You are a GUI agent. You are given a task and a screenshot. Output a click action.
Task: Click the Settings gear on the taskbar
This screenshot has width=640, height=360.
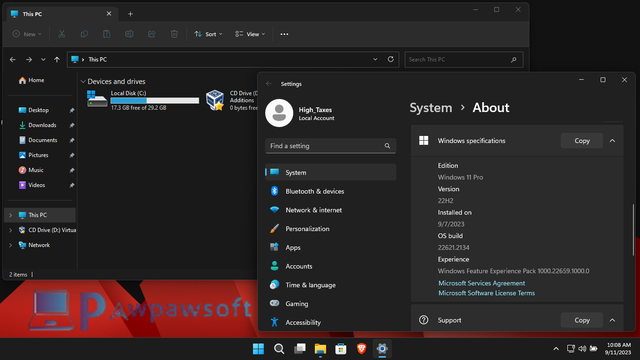(382, 349)
